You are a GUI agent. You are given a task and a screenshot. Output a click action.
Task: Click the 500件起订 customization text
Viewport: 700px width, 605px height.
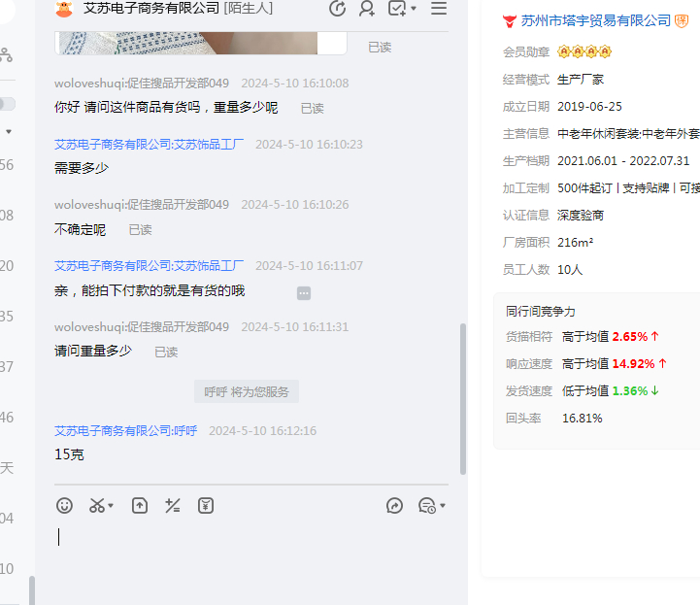(584, 188)
